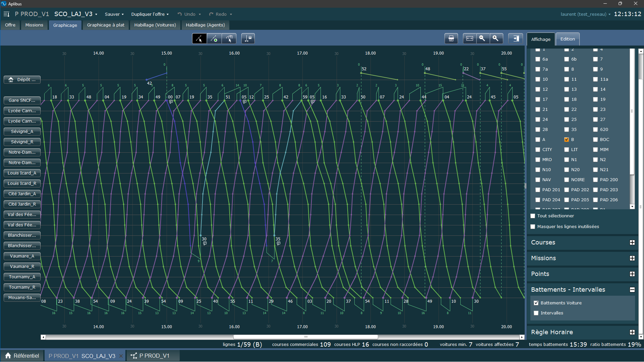
Task: Click the zoom out magnifier
Action: pos(482,39)
